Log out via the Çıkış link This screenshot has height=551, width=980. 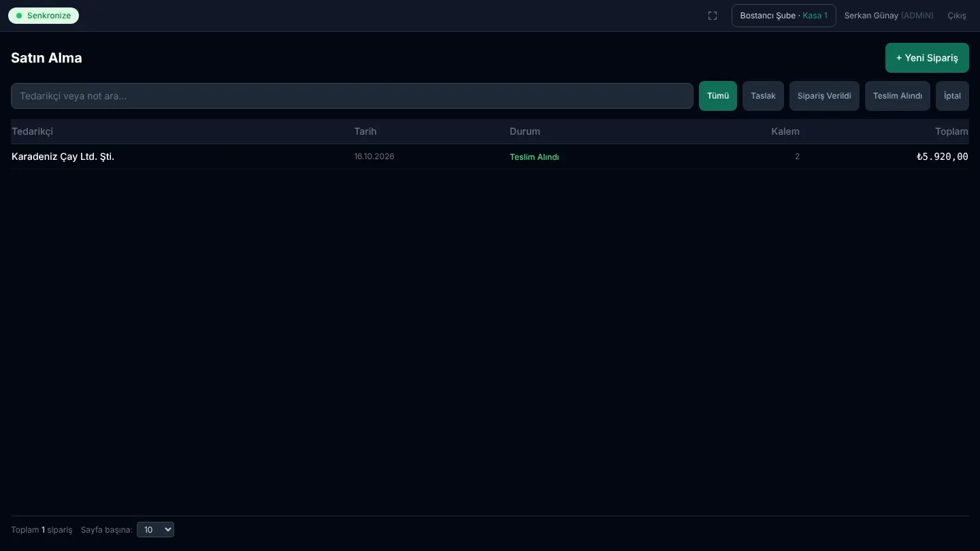[957, 16]
